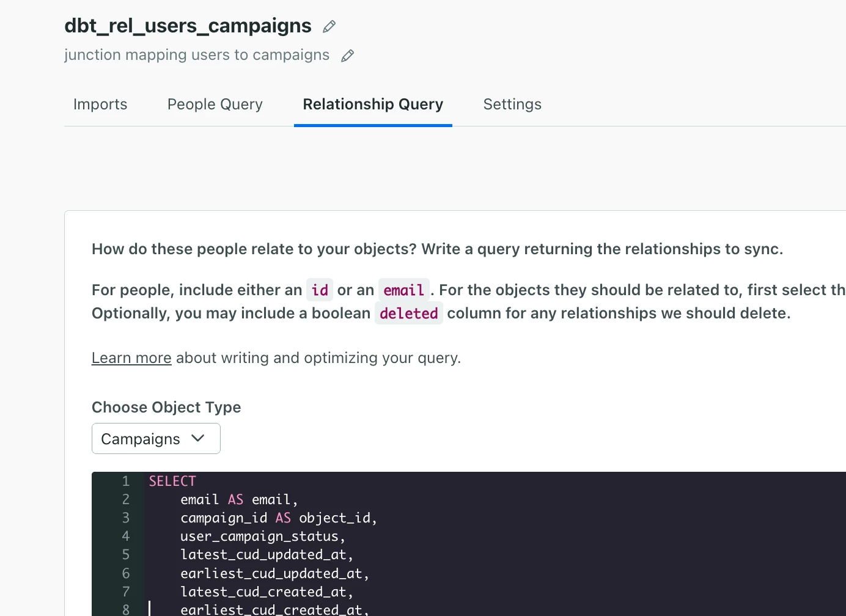846x616 pixels.
Task: Open the Campaigns object type dropdown
Action: [x=156, y=439]
